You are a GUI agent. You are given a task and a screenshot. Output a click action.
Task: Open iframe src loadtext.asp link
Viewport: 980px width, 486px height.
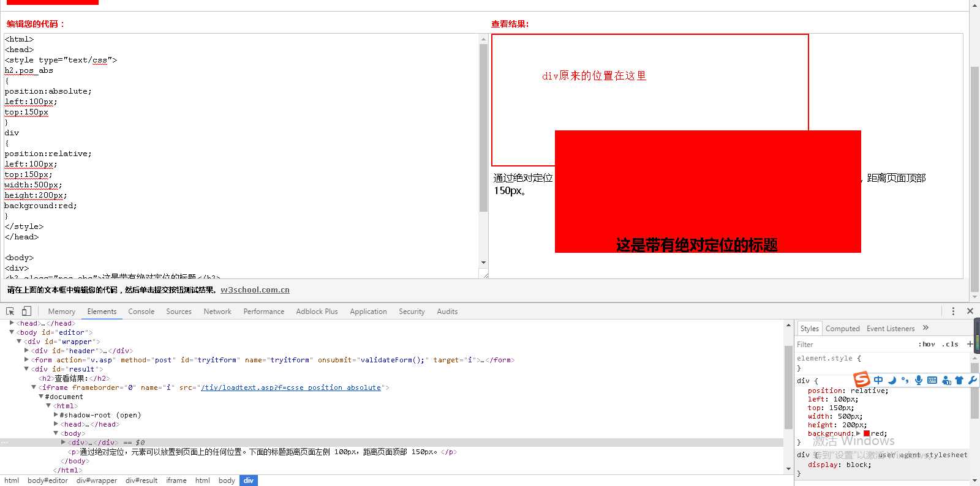(291, 387)
